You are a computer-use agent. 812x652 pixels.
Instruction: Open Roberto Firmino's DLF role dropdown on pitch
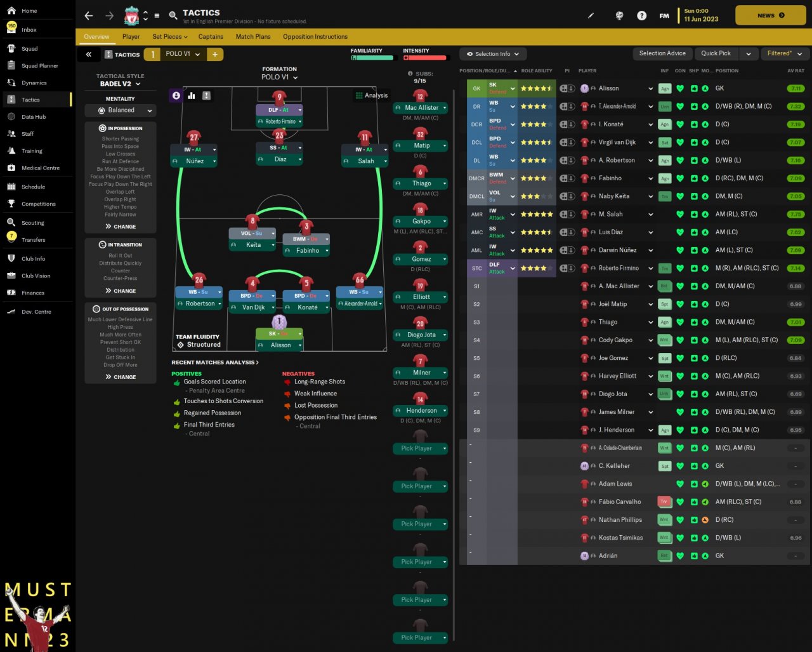280,110
